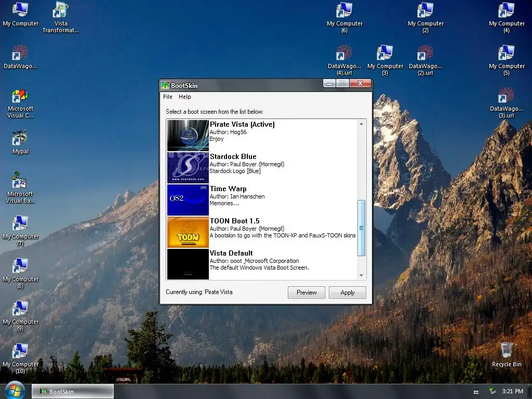Click the My Computer (8) desktop icon
The height and width of the screenshot is (399, 532).
tap(20, 273)
